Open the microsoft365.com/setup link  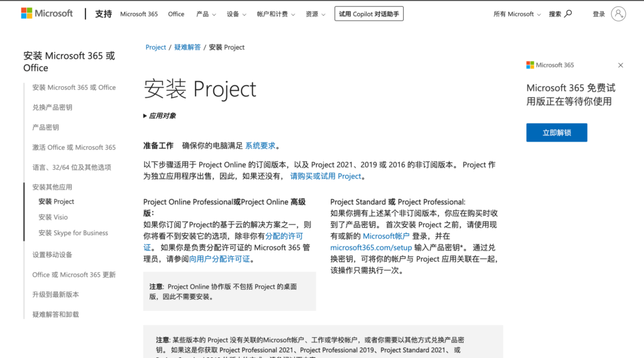point(371,247)
